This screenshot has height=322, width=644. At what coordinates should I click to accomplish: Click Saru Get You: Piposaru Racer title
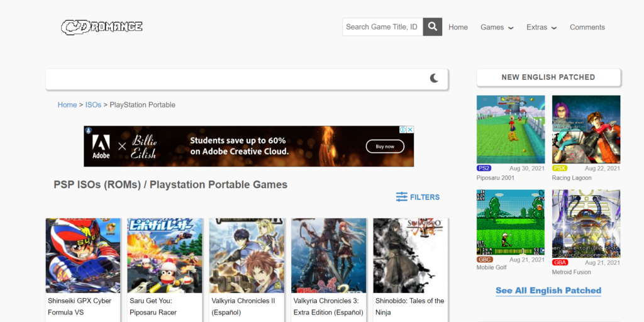coord(153,306)
